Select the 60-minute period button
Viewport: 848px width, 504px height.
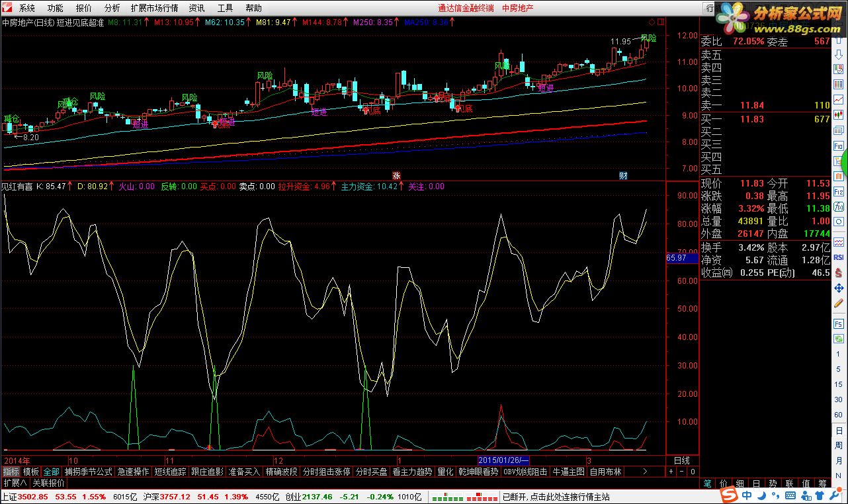pyautogui.click(x=838, y=413)
